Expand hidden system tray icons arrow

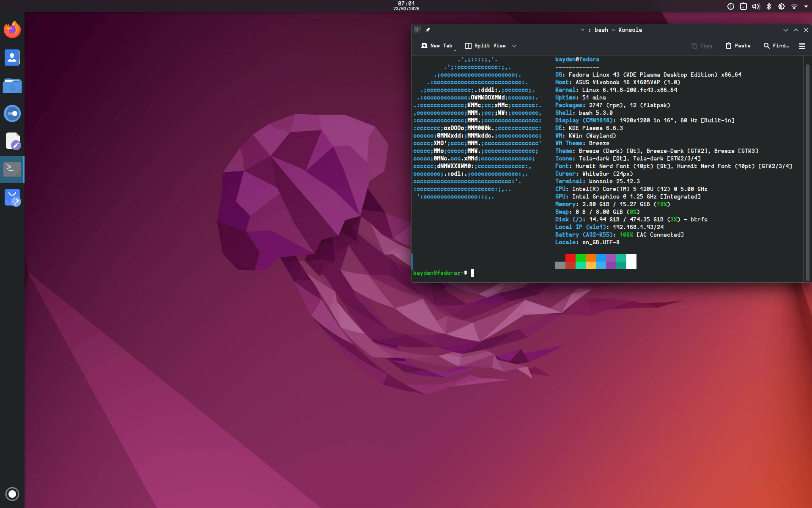click(x=806, y=6)
